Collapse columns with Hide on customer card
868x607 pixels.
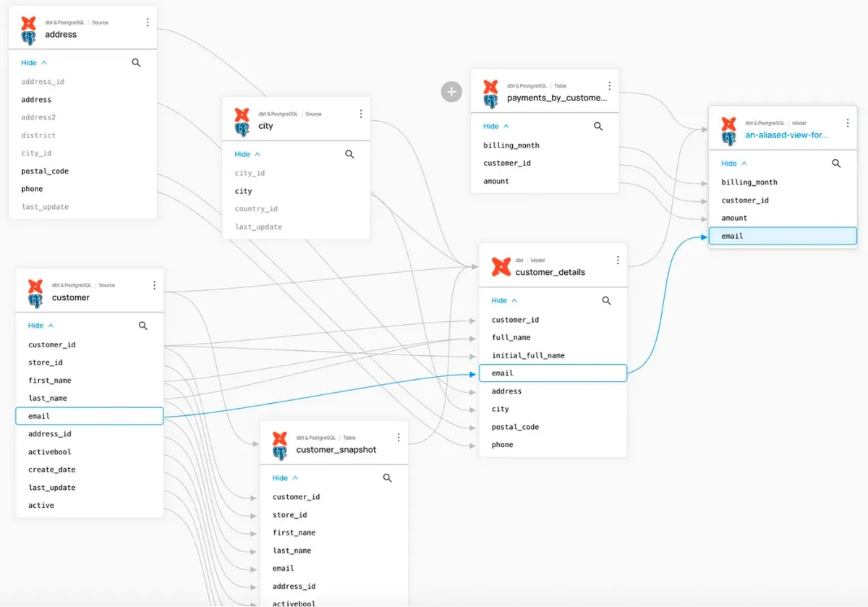(41, 326)
